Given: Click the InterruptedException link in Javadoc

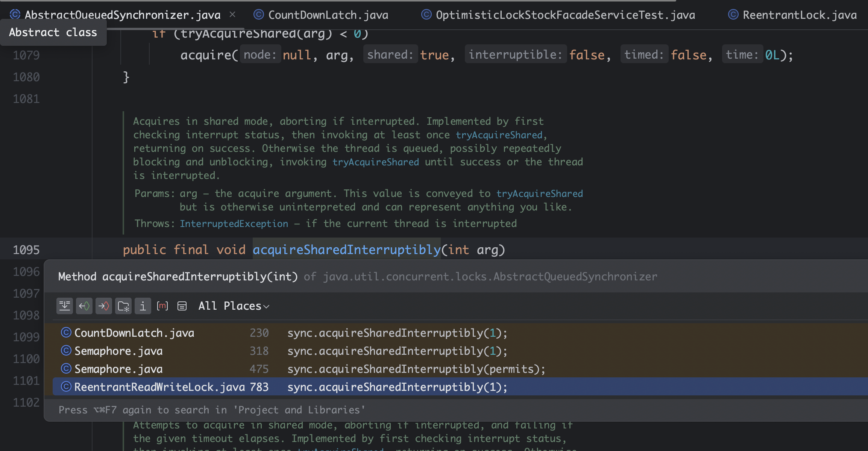Looking at the screenshot, I should 234,224.
